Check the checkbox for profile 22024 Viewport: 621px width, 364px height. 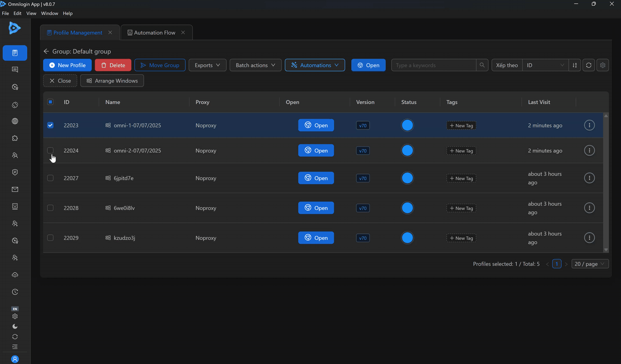pyautogui.click(x=50, y=151)
